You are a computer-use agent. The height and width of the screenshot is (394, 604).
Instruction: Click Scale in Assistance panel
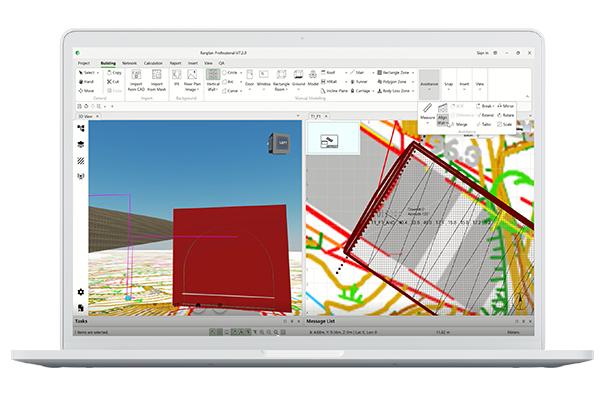(505, 124)
